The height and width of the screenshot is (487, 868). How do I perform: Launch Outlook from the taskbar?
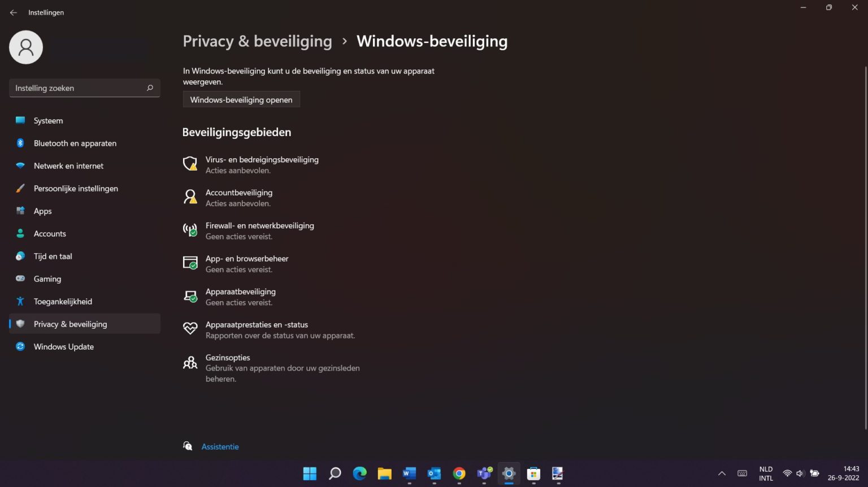point(433,473)
